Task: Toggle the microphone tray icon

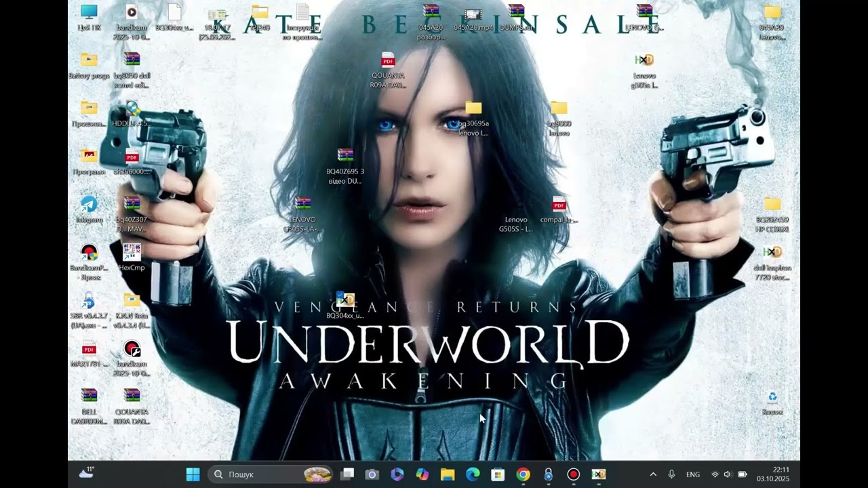Action: tap(671, 474)
